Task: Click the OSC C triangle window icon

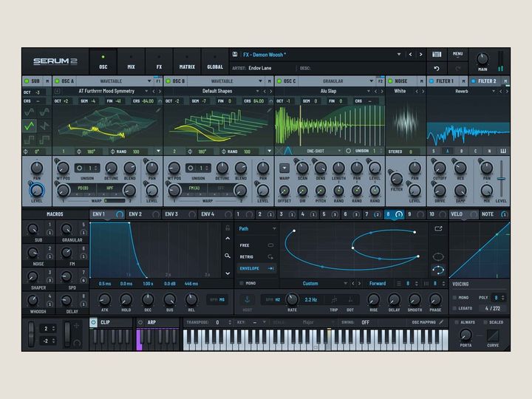Action: pos(287,151)
